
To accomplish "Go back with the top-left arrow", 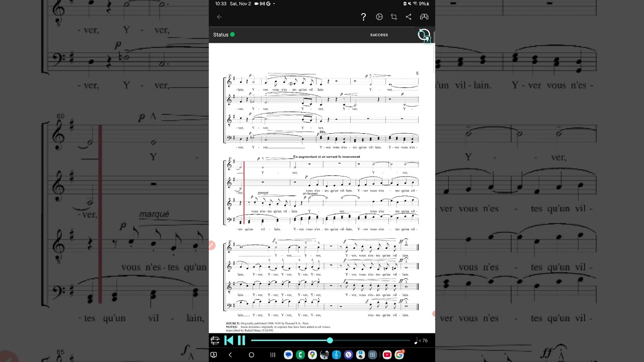I will tap(219, 17).
